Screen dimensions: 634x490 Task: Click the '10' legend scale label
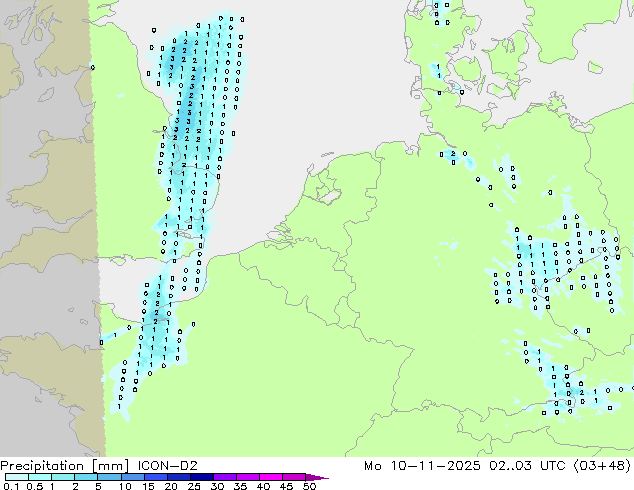point(125,486)
